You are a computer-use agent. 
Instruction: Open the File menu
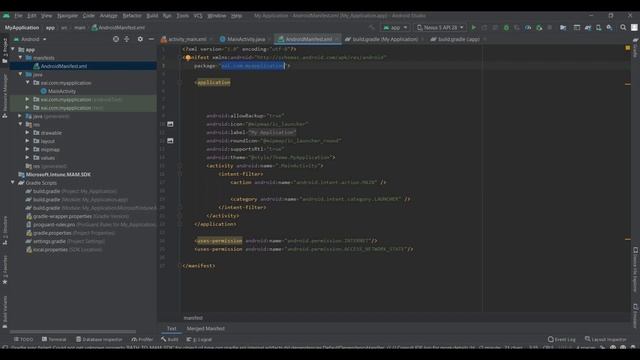(18, 16)
